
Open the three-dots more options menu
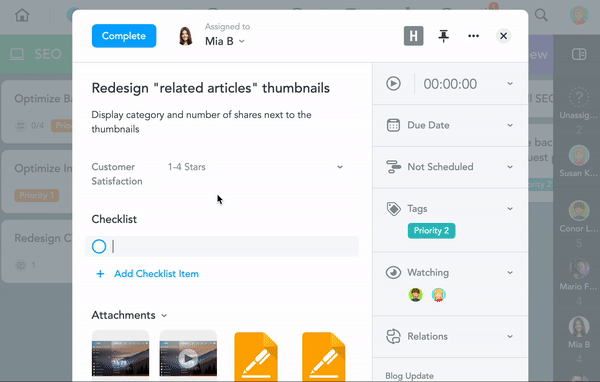pos(473,36)
